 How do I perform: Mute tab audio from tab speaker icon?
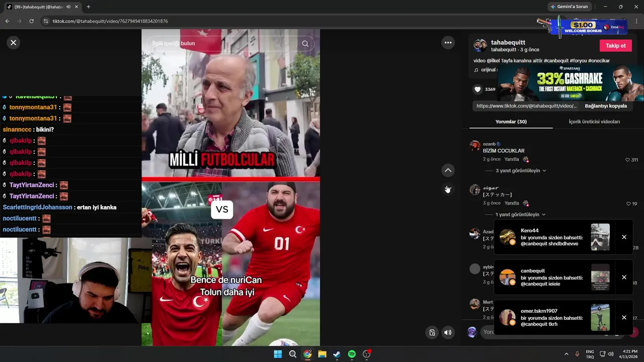tap(68, 7)
